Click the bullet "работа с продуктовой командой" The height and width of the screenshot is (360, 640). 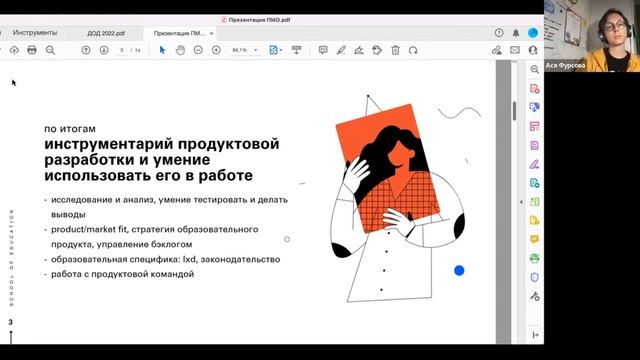click(x=122, y=274)
